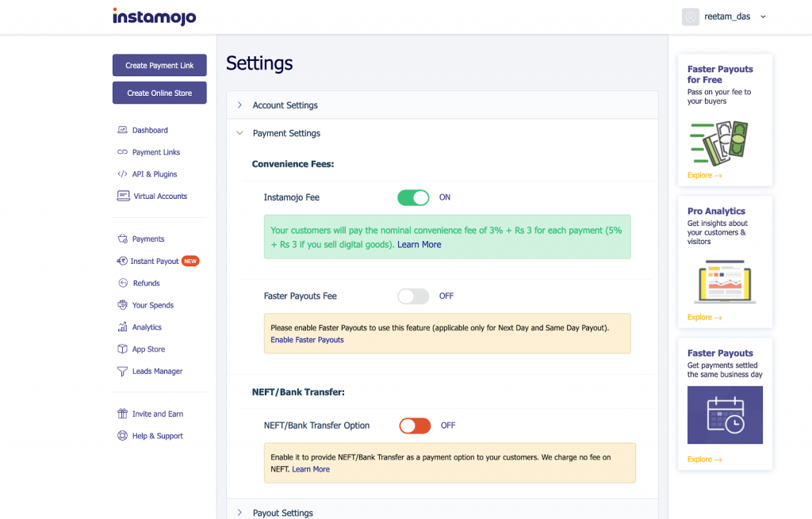Turn off the Instamojo Fee toggle
Screen dimensions: 812x519
click(413, 197)
